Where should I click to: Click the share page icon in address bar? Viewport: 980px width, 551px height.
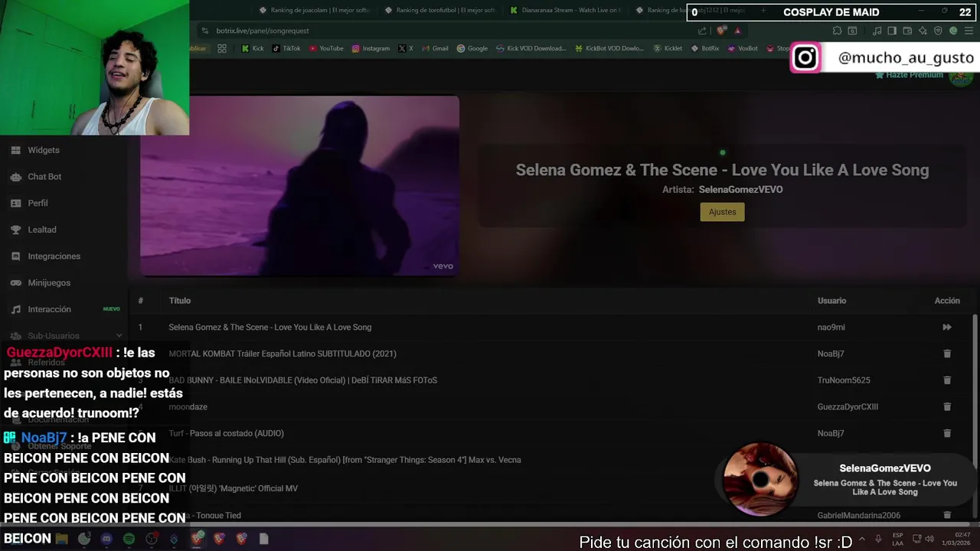[x=702, y=31]
